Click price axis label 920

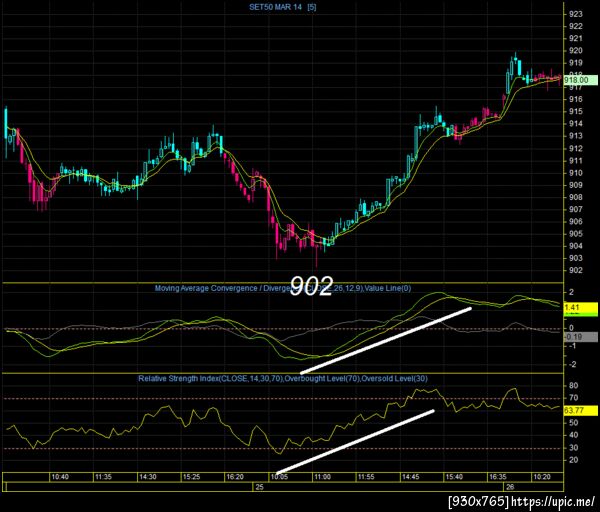(x=576, y=51)
